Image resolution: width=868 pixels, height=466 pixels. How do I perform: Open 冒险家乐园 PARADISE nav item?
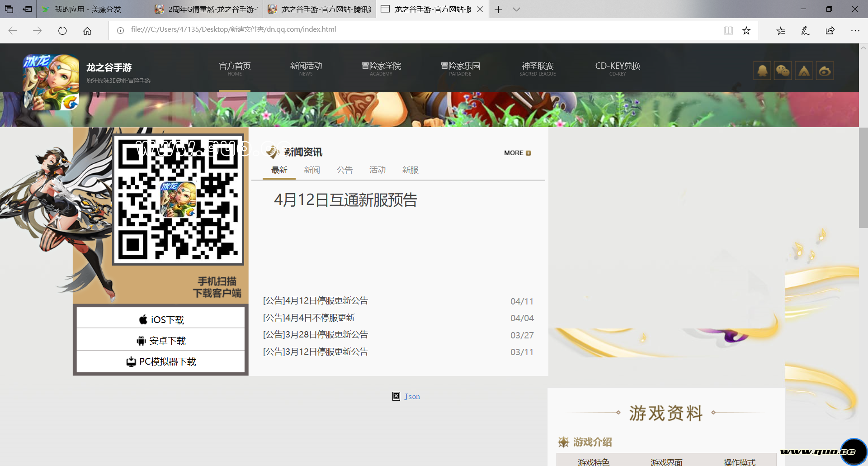460,69
